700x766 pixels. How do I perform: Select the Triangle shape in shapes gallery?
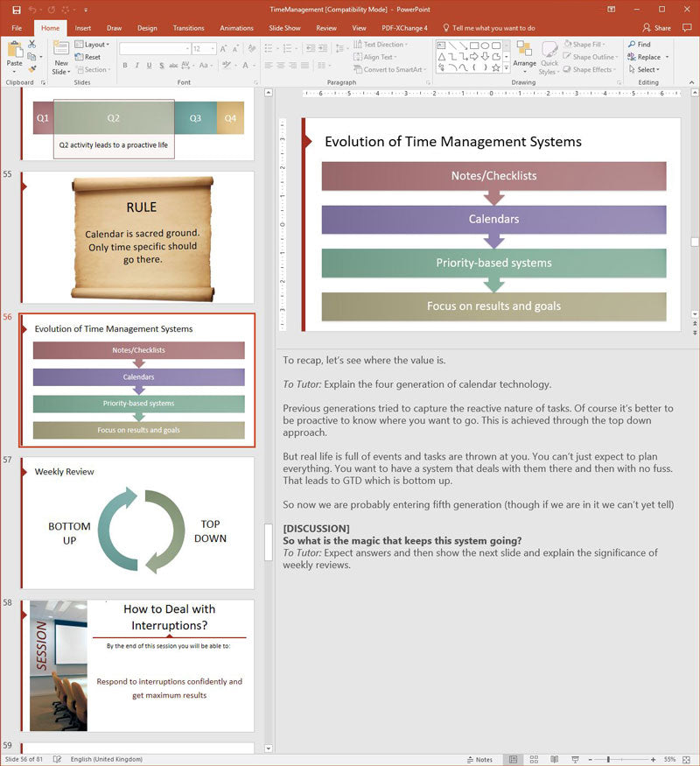(441, 57)
